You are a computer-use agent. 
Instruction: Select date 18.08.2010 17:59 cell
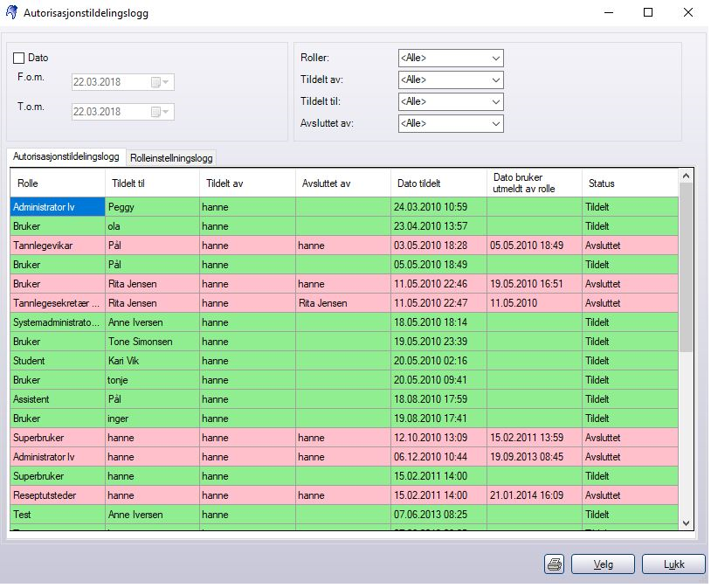click(439, 399)
